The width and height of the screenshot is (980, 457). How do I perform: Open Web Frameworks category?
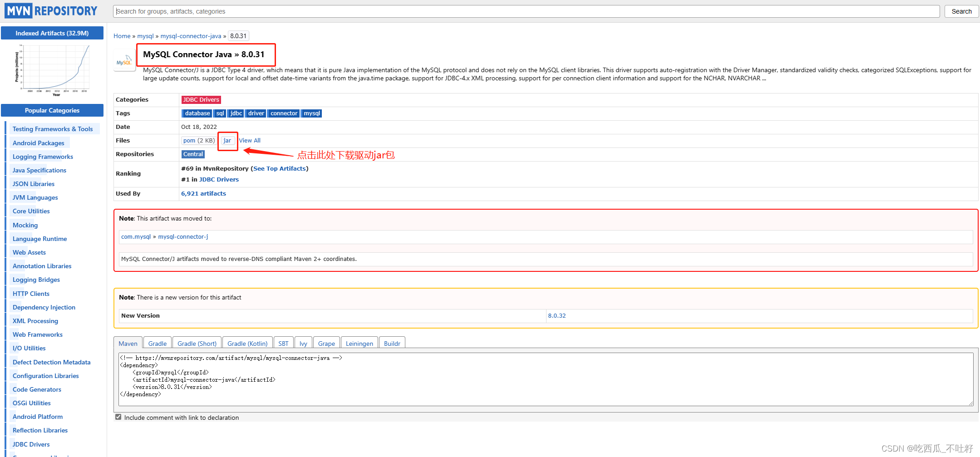point(38,334)
